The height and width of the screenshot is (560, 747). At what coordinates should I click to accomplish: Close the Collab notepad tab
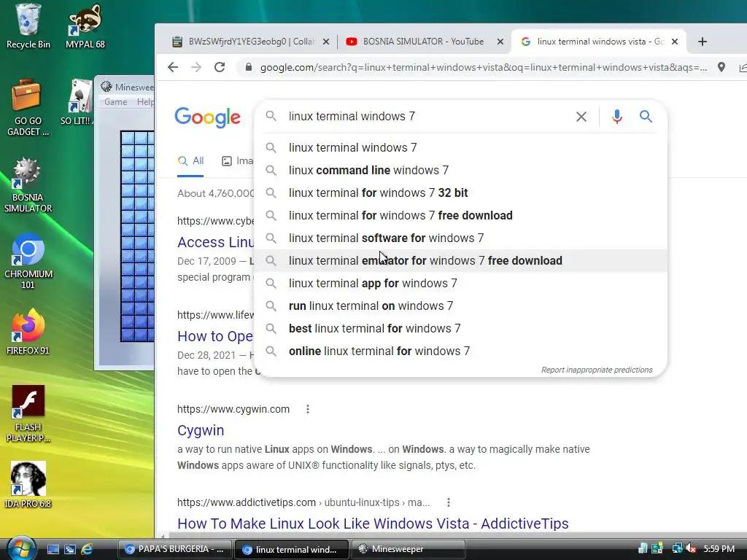tap(326, 42)
